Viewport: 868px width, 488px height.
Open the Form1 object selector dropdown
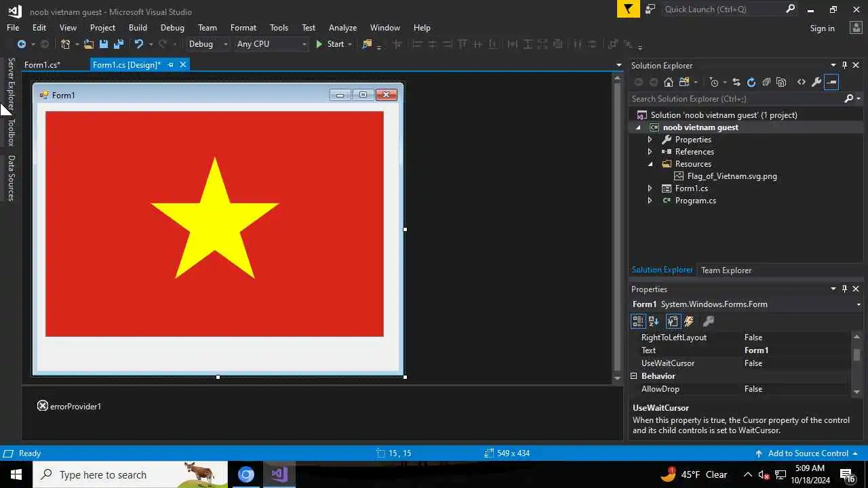[859, 304]
